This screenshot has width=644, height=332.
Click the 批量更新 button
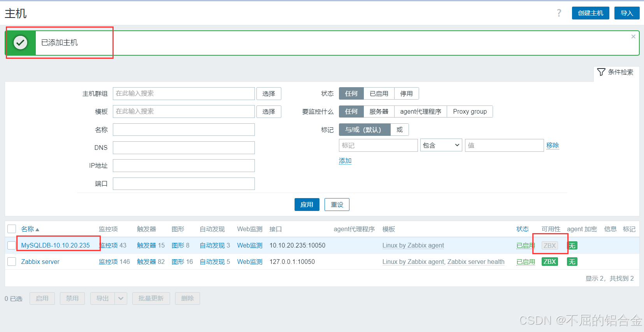click(151, 299)
